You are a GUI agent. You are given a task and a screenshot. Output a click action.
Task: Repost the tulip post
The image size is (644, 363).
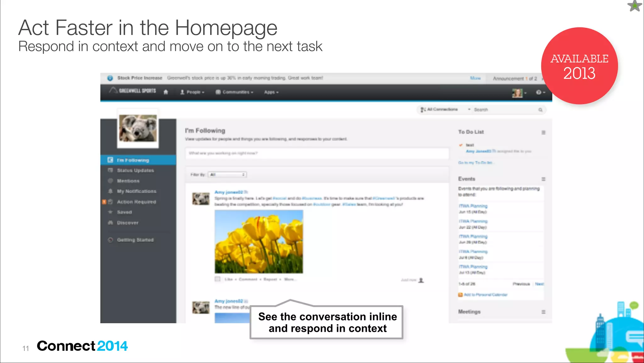click(x=270, y=279)
